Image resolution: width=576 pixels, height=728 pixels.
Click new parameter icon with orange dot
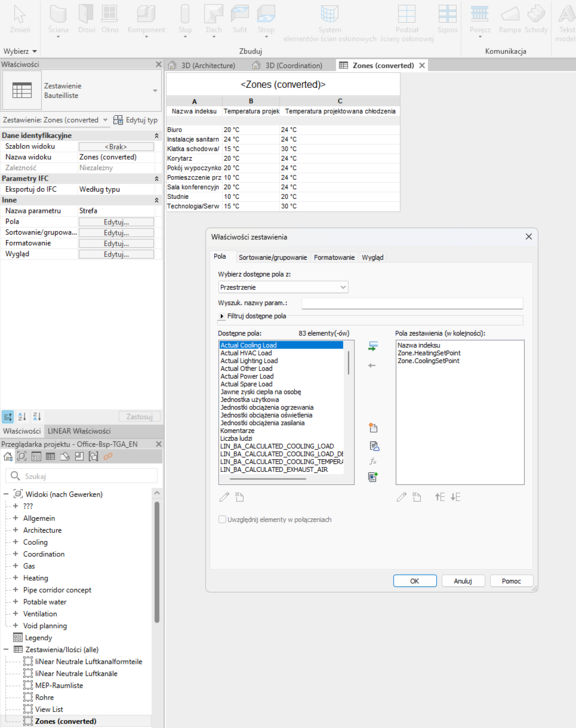(373, 428)
